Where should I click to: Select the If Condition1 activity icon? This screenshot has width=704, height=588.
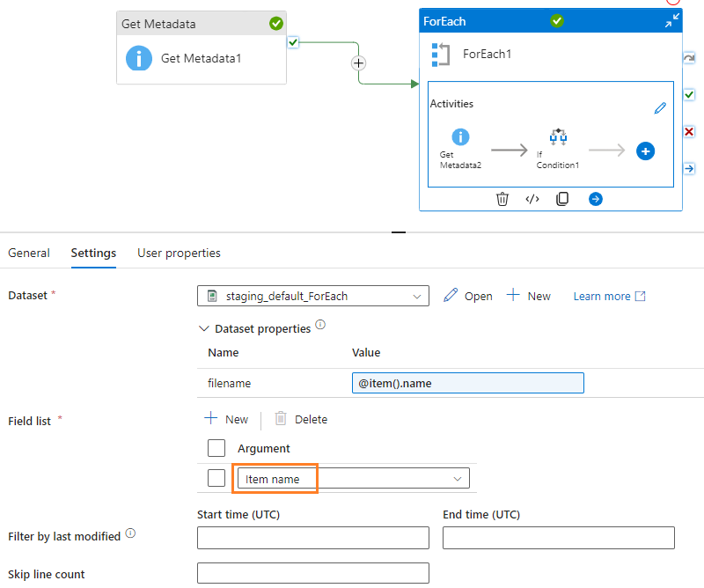point(558,136)
